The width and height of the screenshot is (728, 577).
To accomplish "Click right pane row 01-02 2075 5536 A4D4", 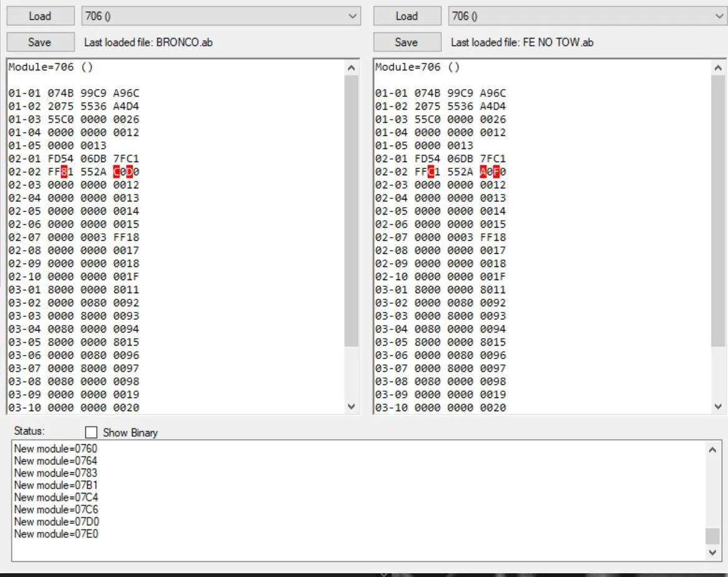I will pyautogui.click(x=440, y=106).
